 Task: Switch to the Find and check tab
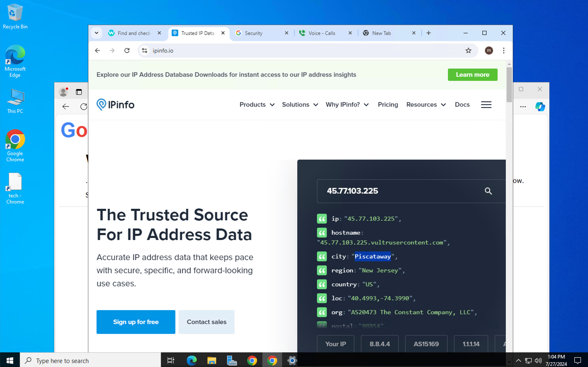[134, 33]
